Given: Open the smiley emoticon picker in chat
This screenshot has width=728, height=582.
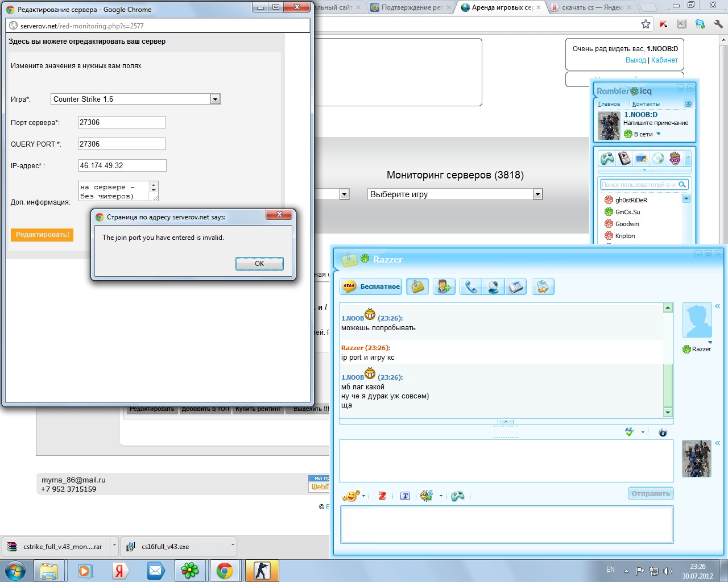Looking at the screenshot, I should 351,496.
